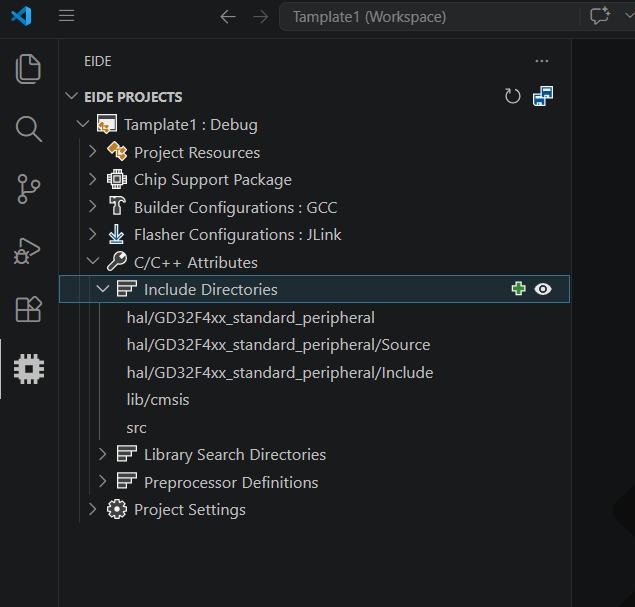Open the Run and Debug view

(27, 251)
